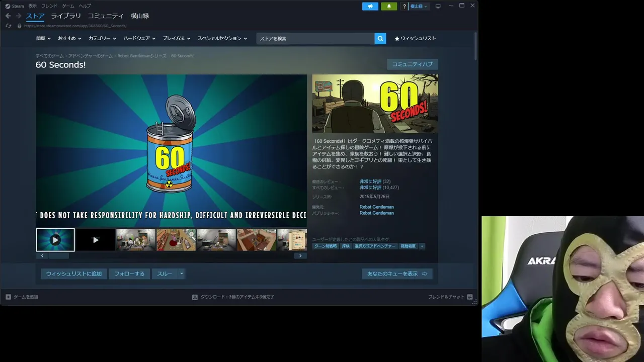
Task: Open the red carpet room screenshot thumbnail
Action: pos(176,240)
